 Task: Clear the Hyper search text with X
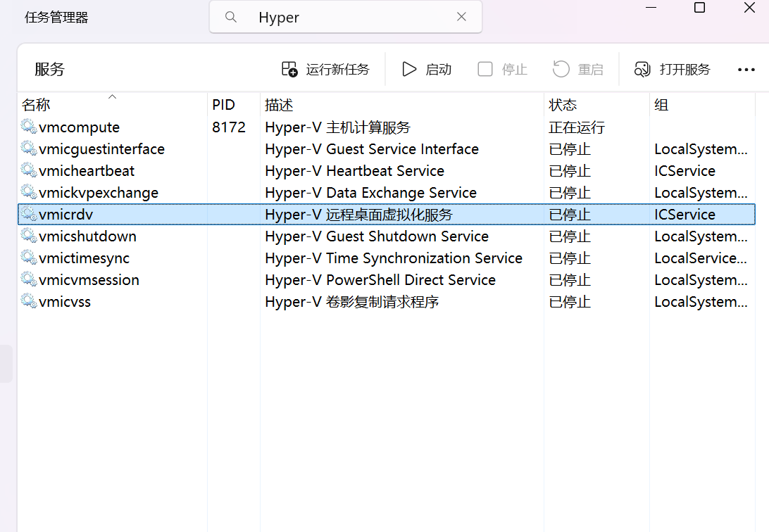tap(461, 17)
